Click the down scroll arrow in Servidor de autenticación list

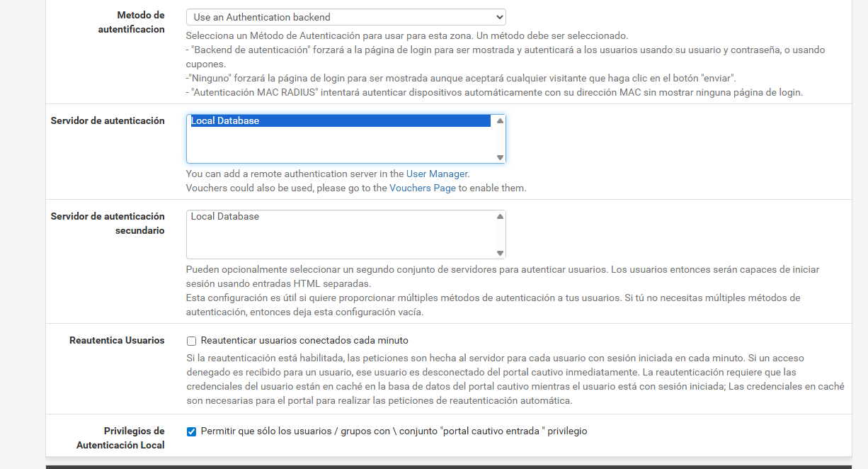(x=500, y=157)
